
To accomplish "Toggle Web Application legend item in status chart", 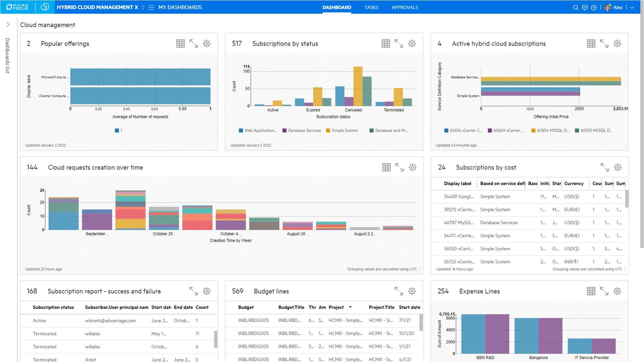I will [x=258, y=131].
